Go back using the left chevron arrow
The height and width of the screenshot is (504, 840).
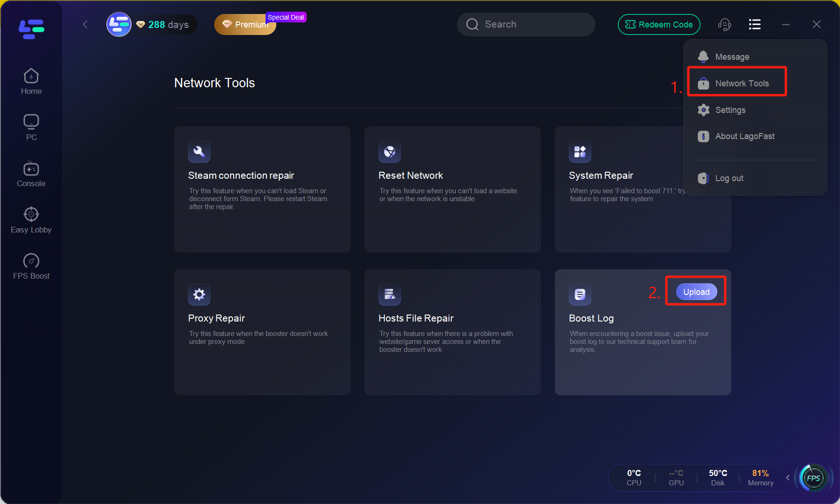point(85,24)
